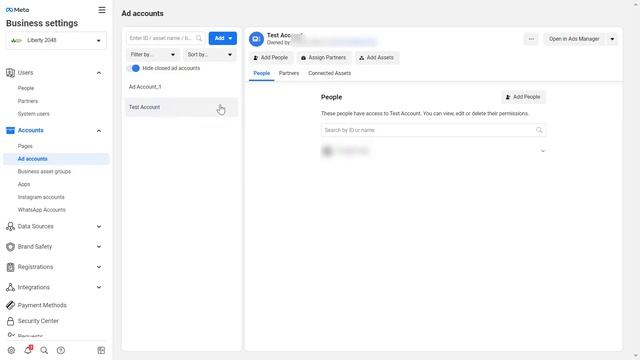Open People under Users
640x360 pixels.
[x=26, y=88]
